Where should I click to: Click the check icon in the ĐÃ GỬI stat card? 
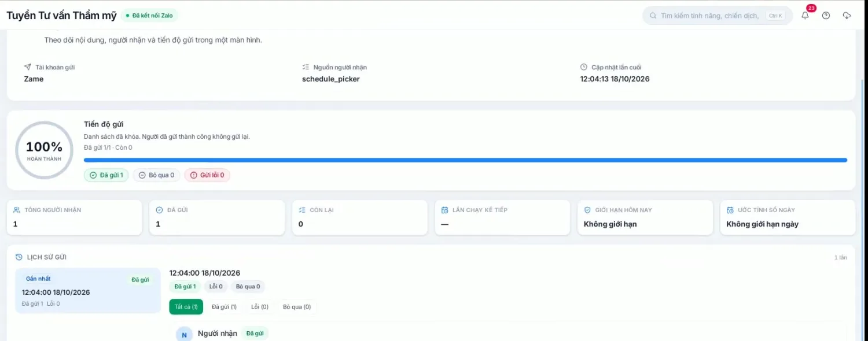pyautogui.click(x=160, y=210)
